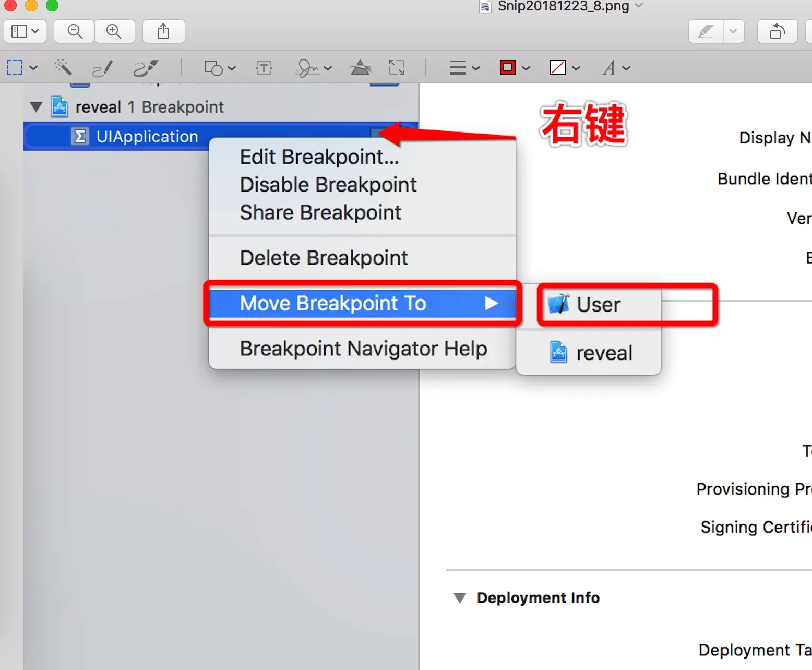This screenshot has width=812, height=670.
Task: Collapse the reveal 1 Breakpoint group triangle
Action: (x=36, y=107)
